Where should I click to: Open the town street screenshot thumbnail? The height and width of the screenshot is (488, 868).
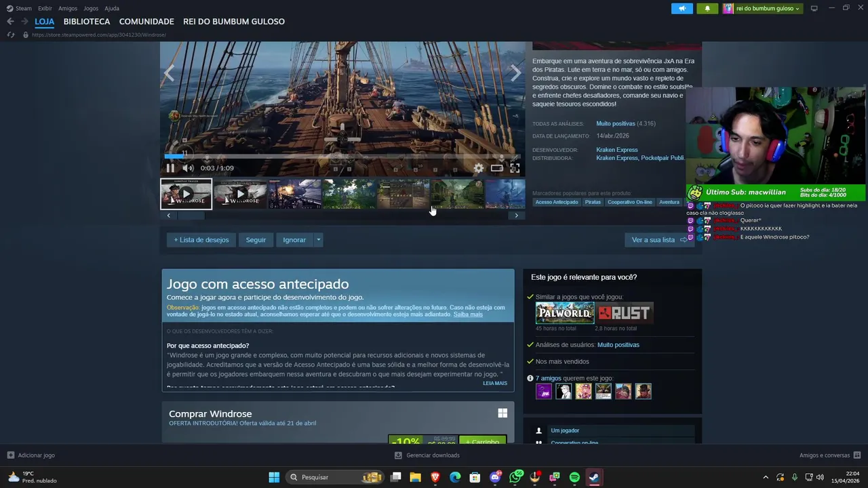point(457,194)
